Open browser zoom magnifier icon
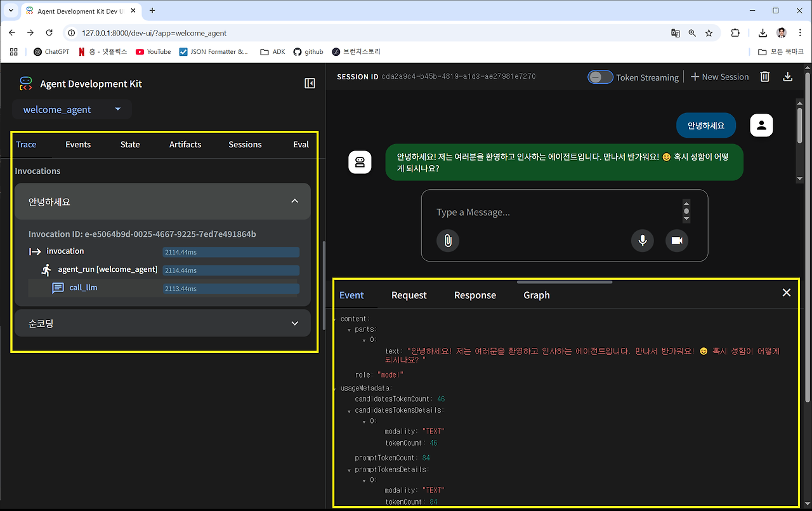This screenshot has height=511, width=812. [x=692, y=33]
